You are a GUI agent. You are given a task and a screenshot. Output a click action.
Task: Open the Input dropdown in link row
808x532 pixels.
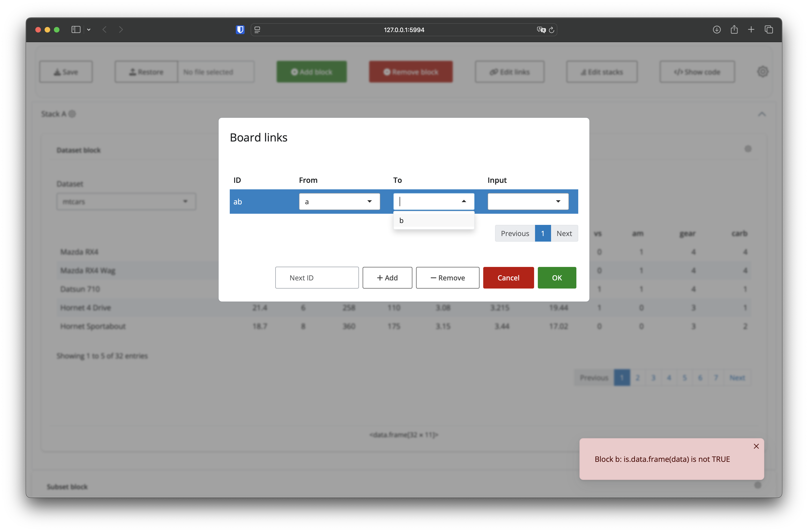coord(528,202)
